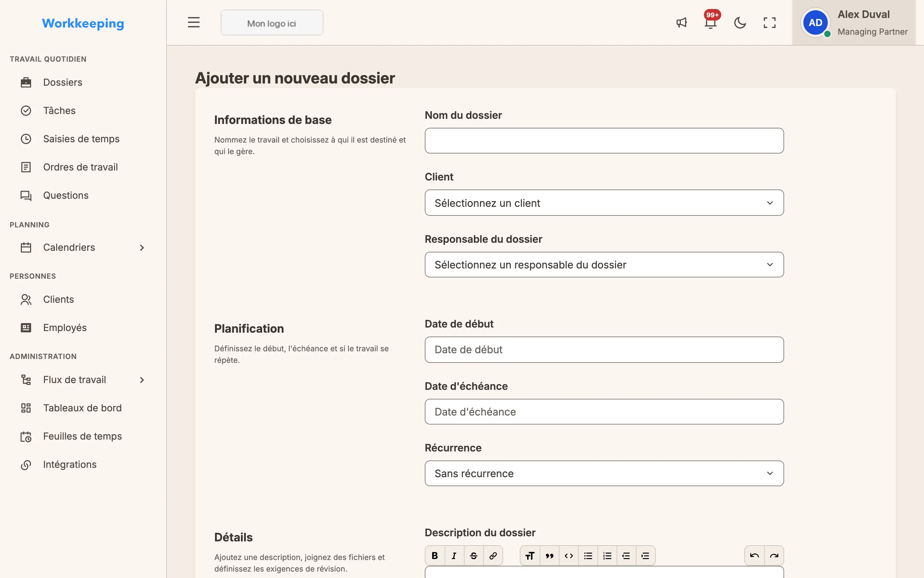Click the heading text-size icon

[530, 556]
